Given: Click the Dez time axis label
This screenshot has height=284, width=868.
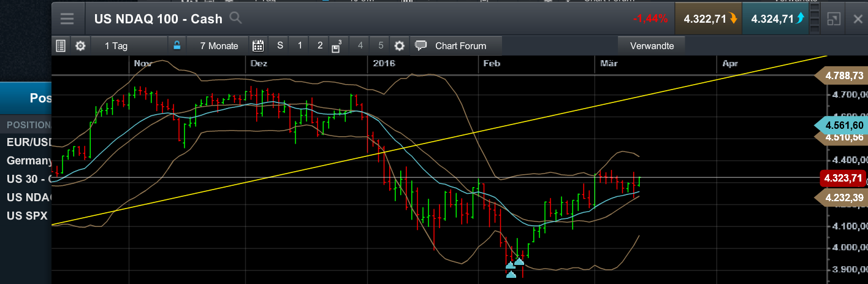Looking at the screenshot, I should (x=259, y=63).
